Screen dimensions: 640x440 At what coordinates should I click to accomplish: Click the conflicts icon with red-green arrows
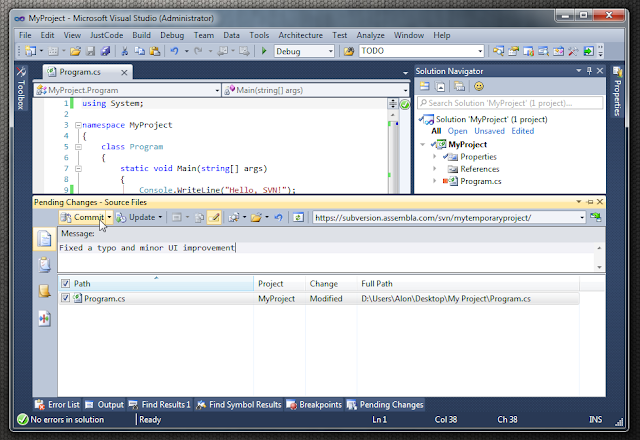(44, 319)
